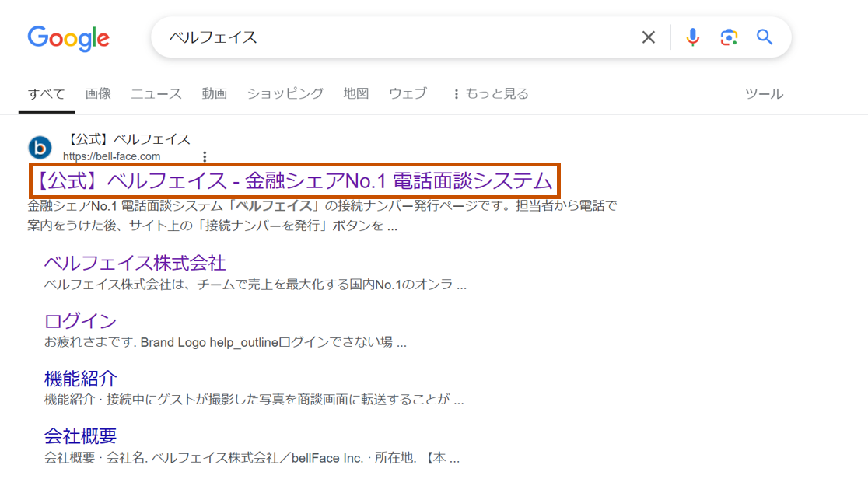Open three-dot menu beside bell-face.com URL
Screen dimensions: 868x486
click(205, 156)
